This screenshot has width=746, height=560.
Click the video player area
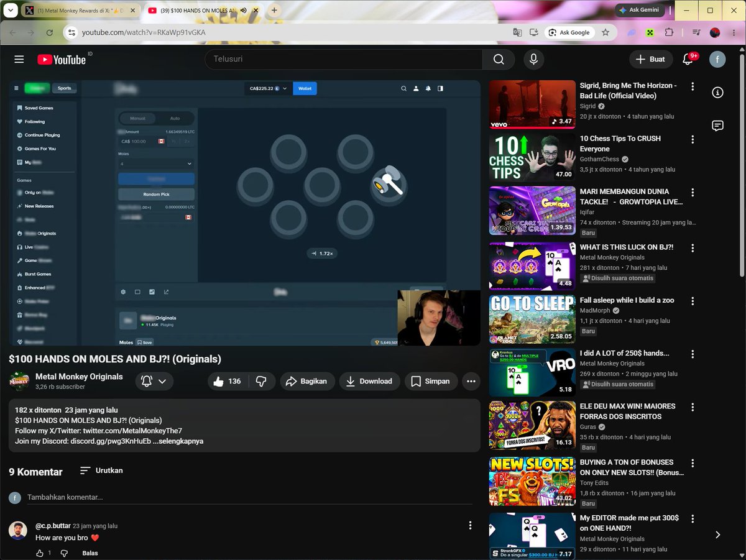coord(244,213)
